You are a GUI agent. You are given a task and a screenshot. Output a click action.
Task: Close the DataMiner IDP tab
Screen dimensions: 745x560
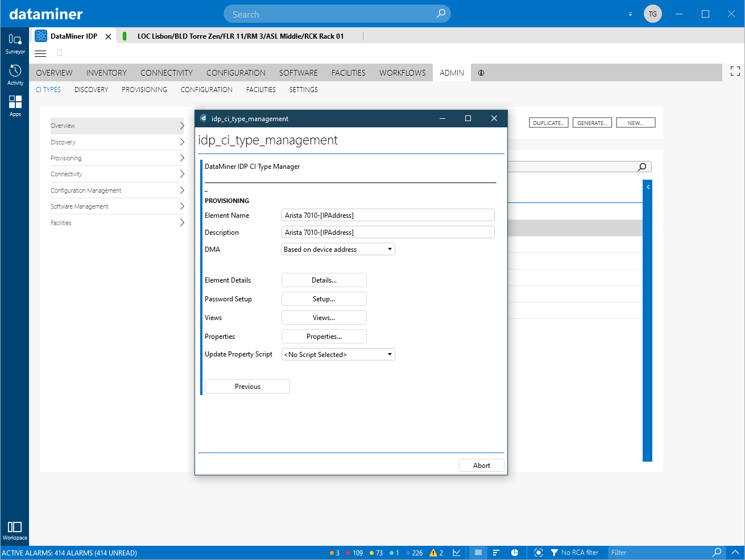pos(108,36)
